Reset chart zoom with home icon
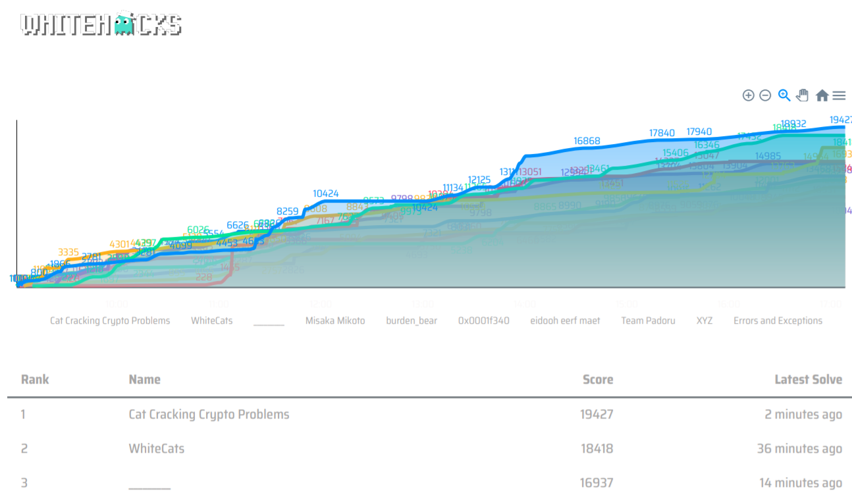 822,95
